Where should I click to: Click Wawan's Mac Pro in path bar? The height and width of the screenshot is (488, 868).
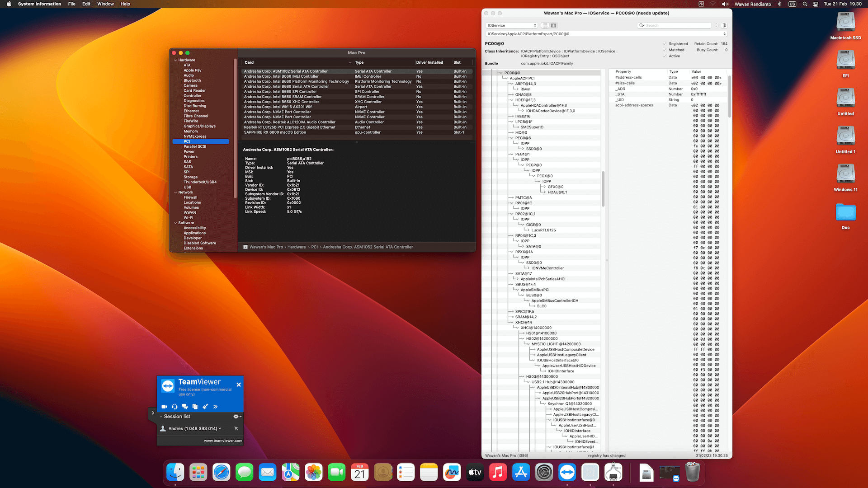point(266,247)
